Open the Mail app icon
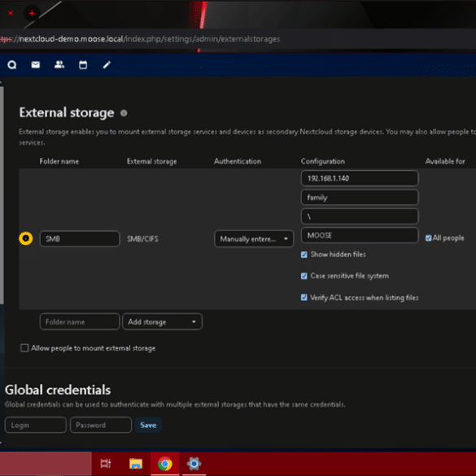 coord(36,64)
